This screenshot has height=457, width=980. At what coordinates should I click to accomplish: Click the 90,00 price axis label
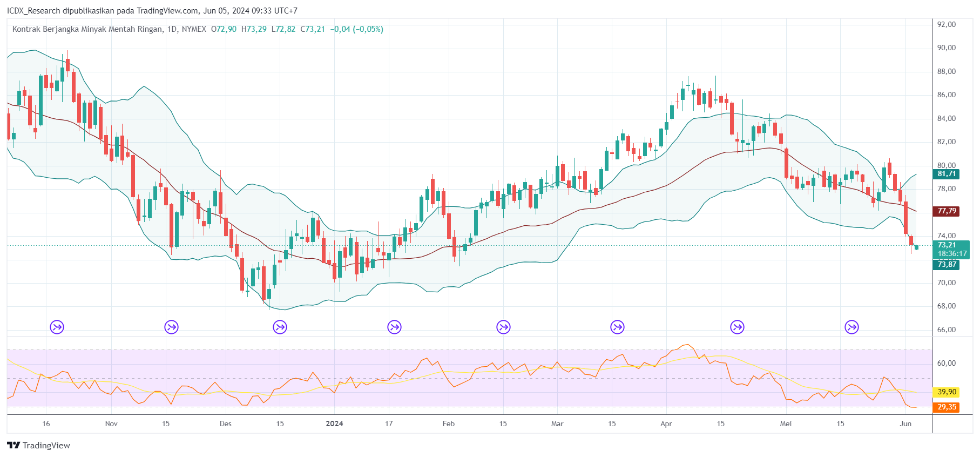[x=947, y=48]
